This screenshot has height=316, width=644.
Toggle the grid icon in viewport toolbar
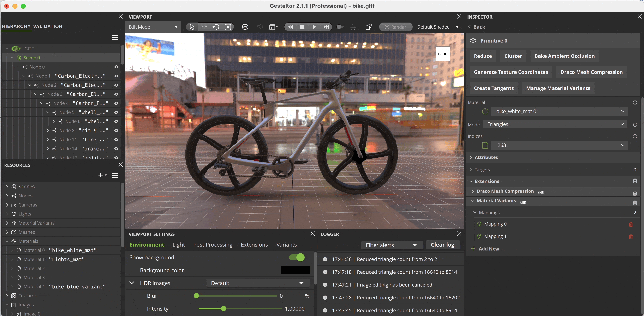(x=353, y=27)
